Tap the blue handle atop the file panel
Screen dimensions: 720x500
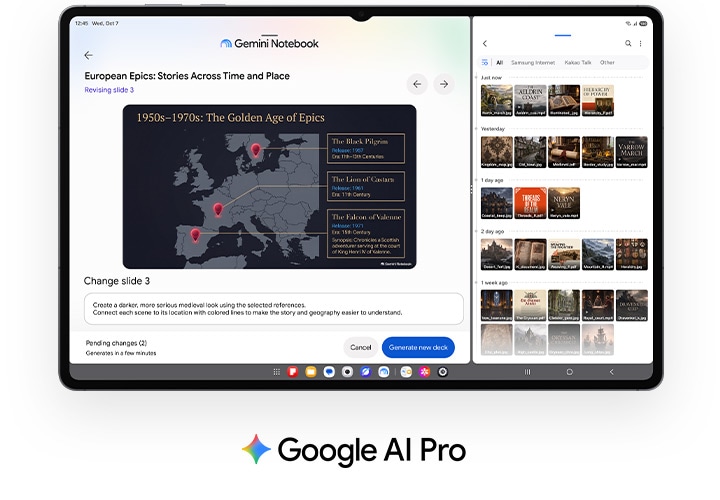[562, 35]
